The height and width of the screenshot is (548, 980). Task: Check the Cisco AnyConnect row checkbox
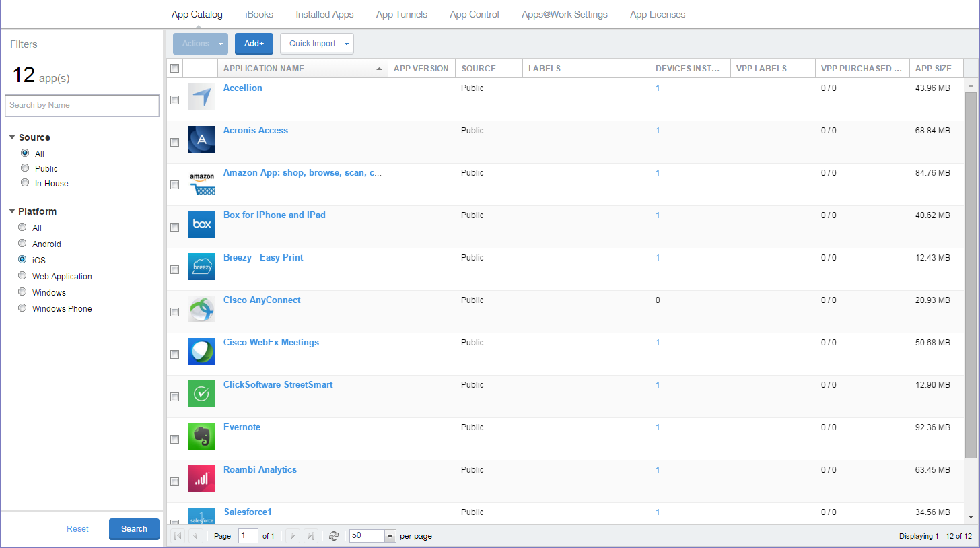tap(175, 312)
